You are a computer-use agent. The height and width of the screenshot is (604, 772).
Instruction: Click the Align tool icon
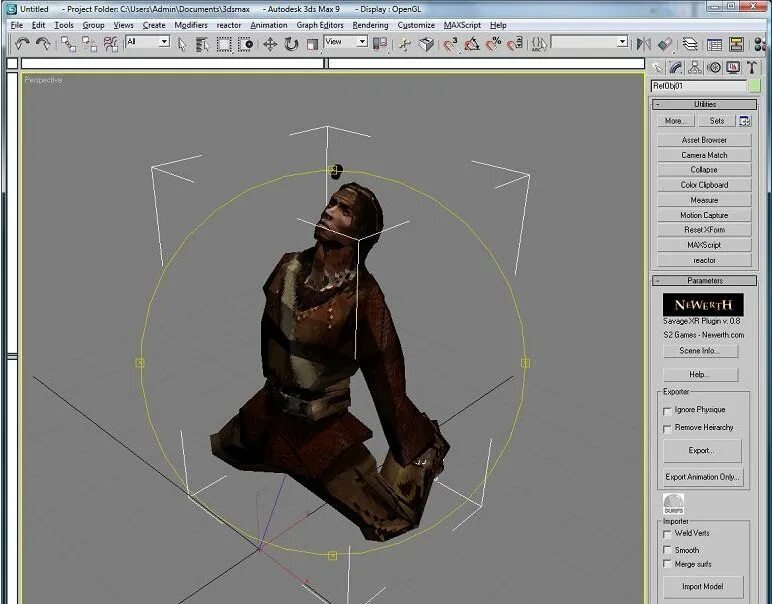click(665, 44)
